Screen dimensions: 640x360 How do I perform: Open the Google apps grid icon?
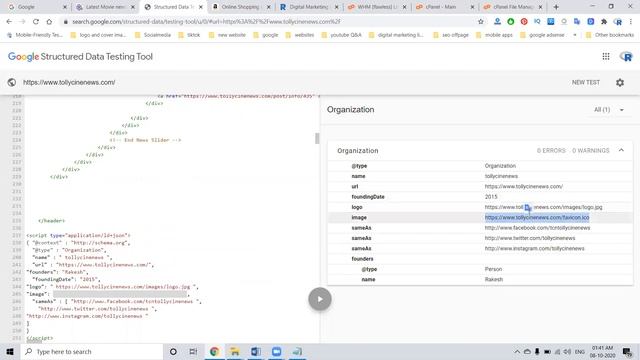point(606,57)
